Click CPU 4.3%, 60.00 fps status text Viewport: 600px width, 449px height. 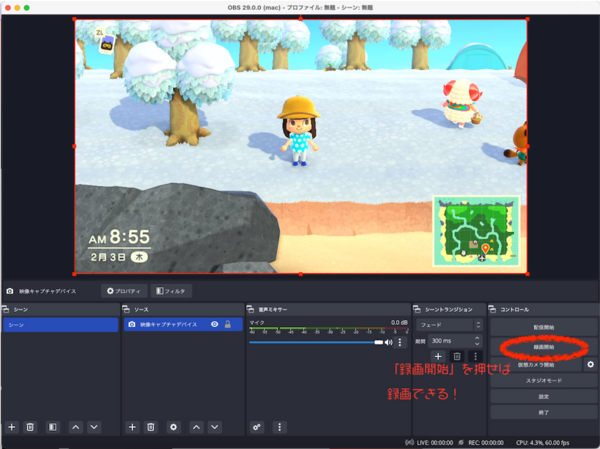pos(543,443)
